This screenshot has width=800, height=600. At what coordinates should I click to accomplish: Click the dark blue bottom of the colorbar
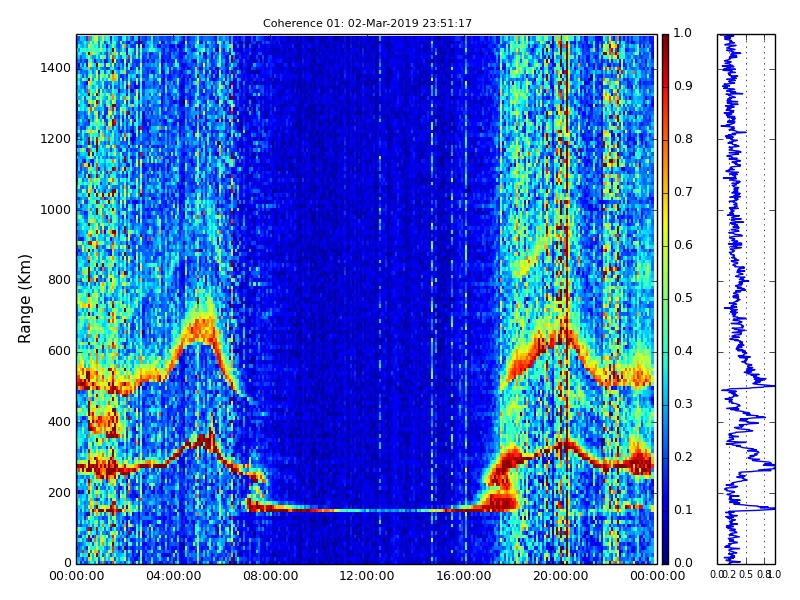click(665, 554)
